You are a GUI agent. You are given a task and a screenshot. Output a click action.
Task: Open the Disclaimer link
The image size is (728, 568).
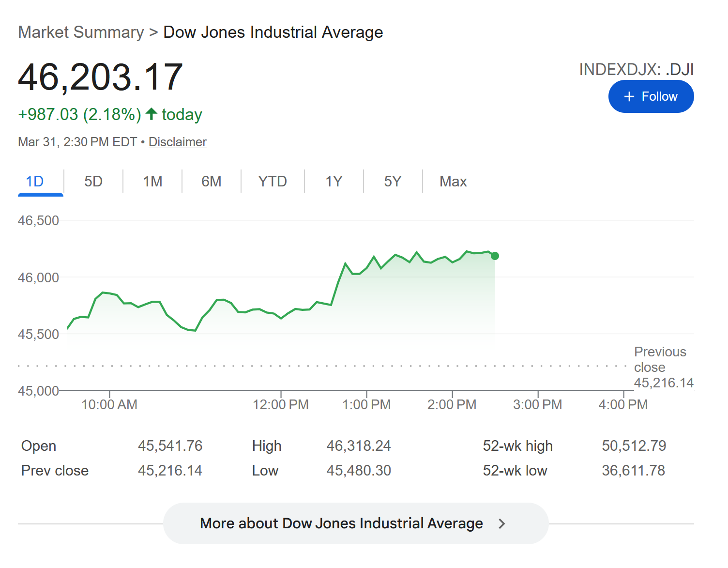point(178,142)
